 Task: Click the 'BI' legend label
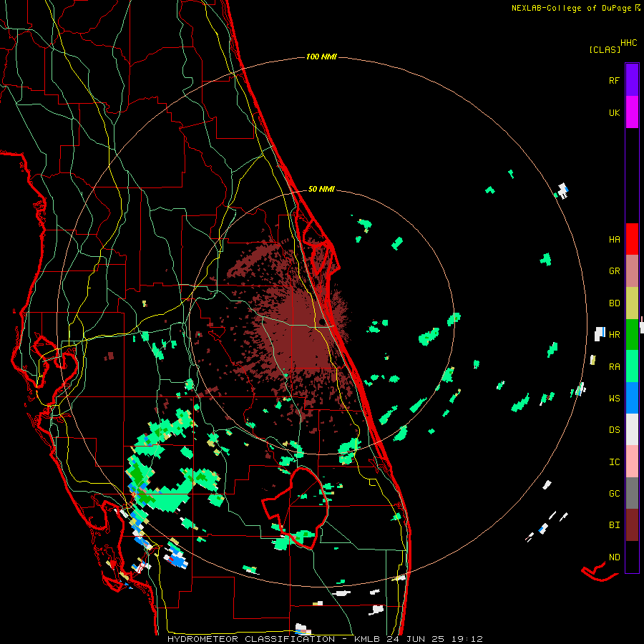[614, 525]
